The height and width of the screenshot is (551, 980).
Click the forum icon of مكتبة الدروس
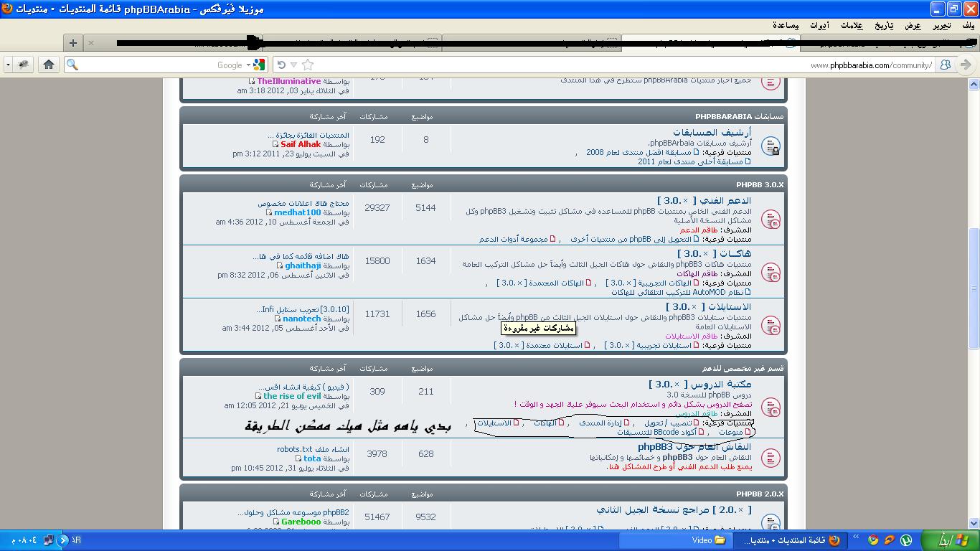pos(771,408)
